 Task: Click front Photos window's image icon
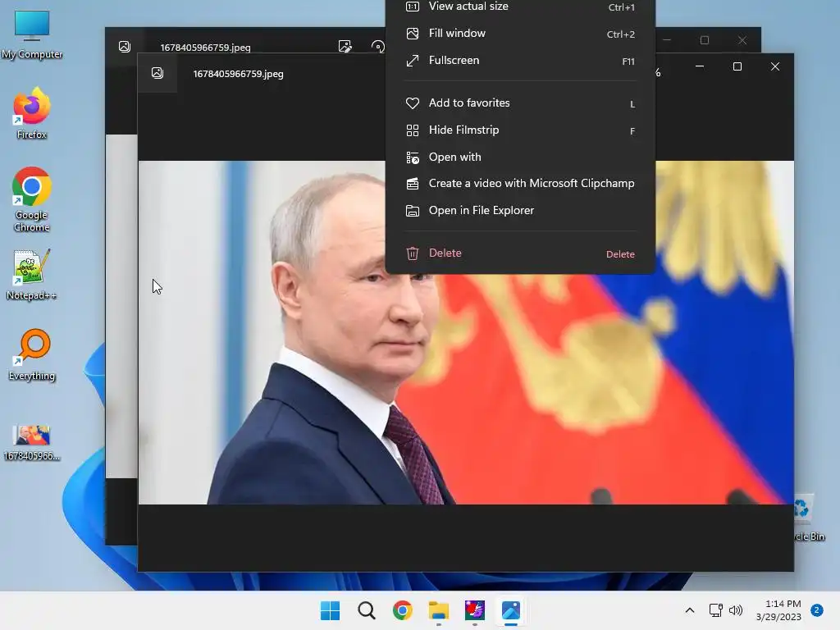tap(157, 73)
